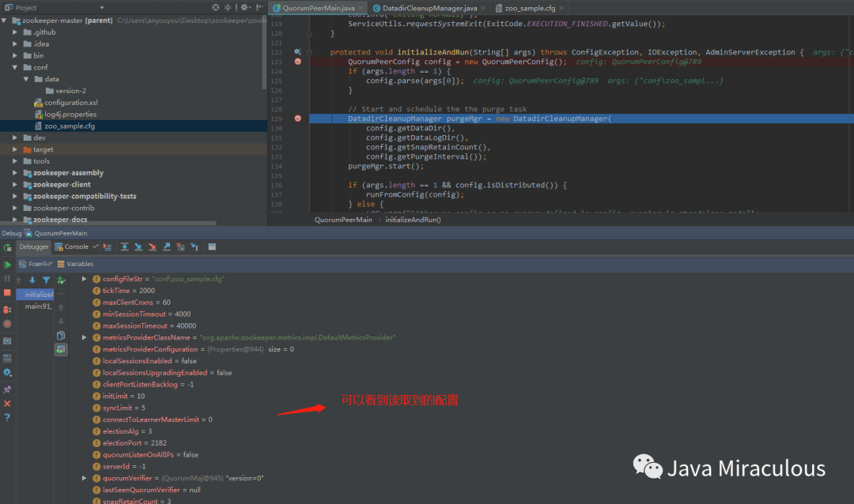This screenshot has width=854, height=504.
Task: Click the collapse all icon in Project panel
Action: click(228, 8)
